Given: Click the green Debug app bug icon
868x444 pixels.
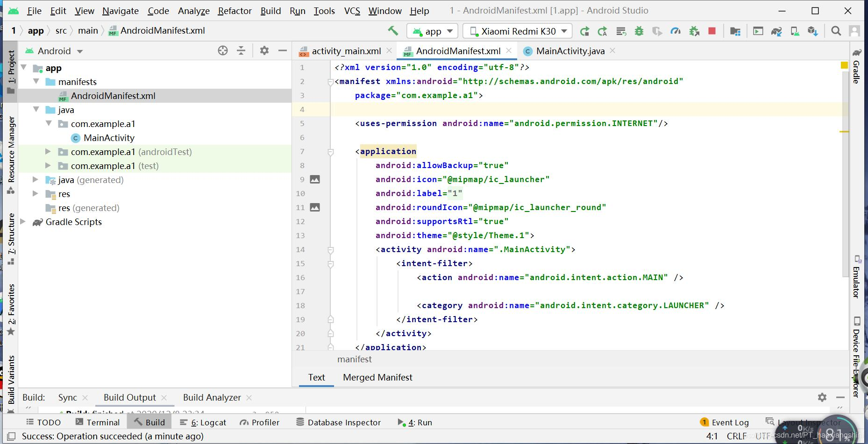Looking at the screenshot, I should tap(639, 31).
